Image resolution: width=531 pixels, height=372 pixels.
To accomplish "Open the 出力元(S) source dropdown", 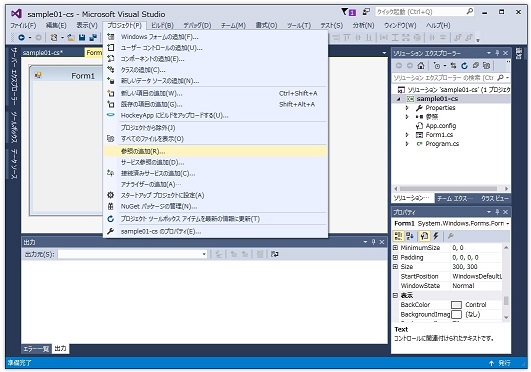I will click(x=204, y=254).
